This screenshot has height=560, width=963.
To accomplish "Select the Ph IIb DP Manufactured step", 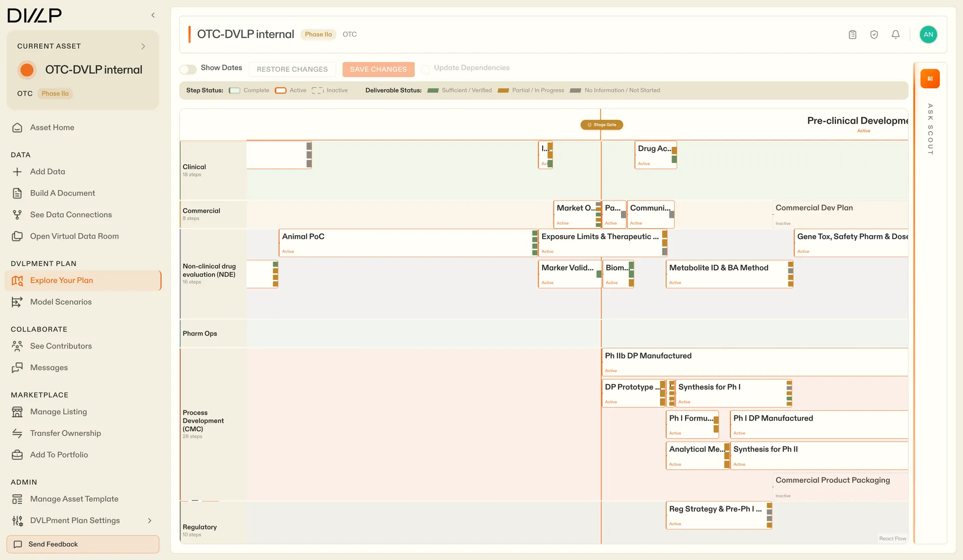I will coord(755,362).
